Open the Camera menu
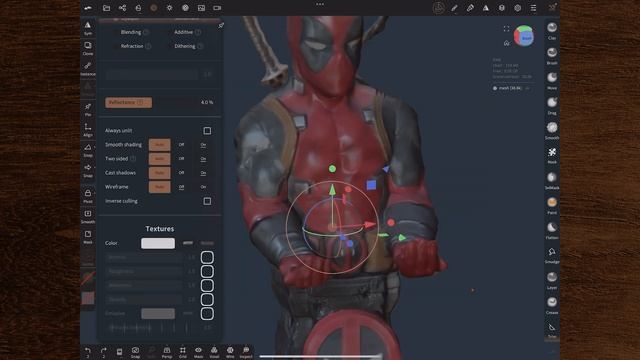Image resolution: width=640 pixels, height=360 pixels. tap(217, 8)
